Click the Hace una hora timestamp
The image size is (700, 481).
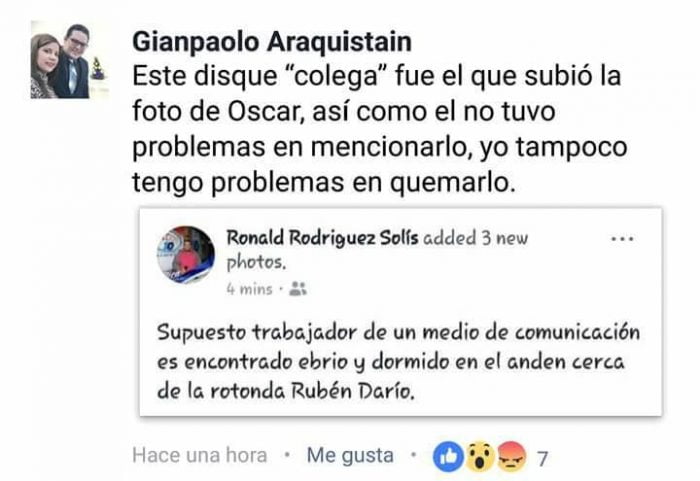click(200, 456)
